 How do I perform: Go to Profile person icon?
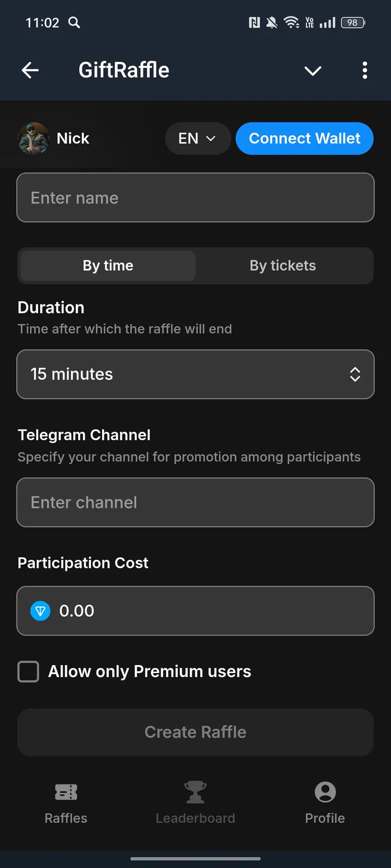tap(325, 793)
